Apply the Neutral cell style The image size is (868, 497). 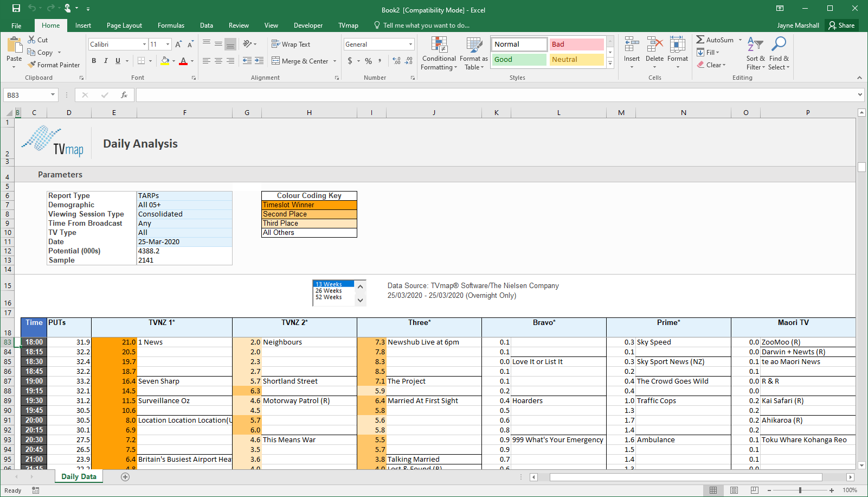[x=577, y=60]
